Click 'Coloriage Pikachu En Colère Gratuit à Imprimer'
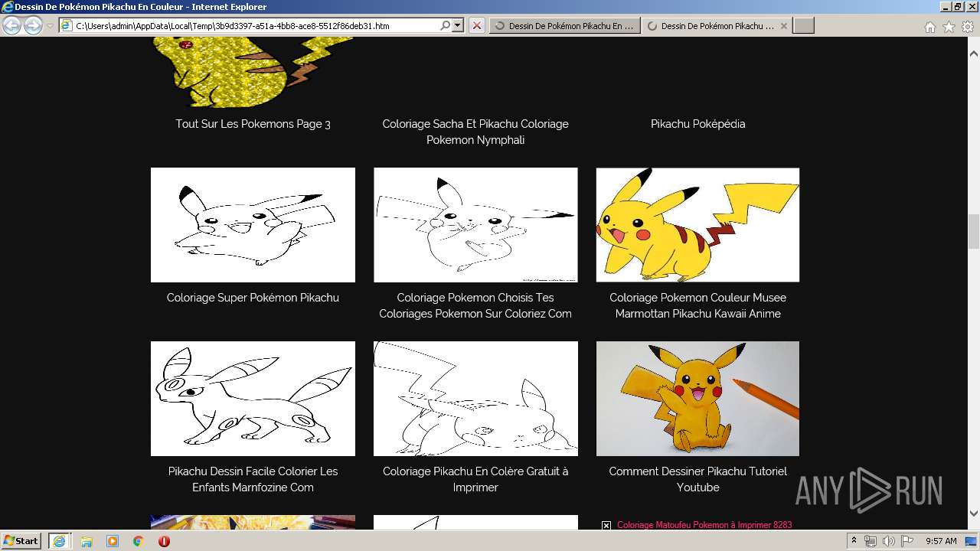The height and width of the screenshot is (551, 980). [475, 479]
